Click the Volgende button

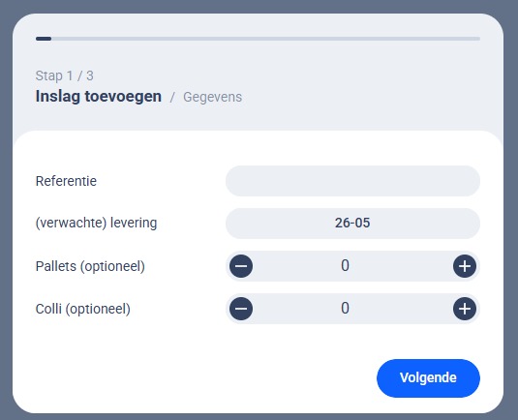pos(428,378)
